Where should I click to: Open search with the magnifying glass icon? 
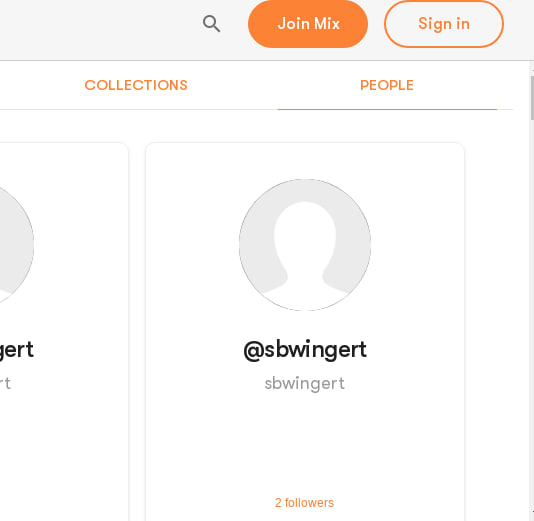(x=211, y=24)
